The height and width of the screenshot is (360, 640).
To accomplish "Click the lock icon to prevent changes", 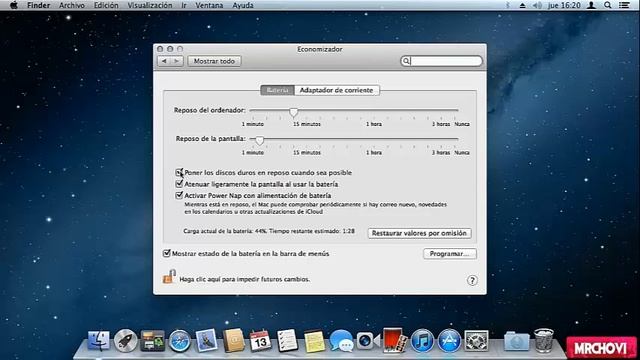I will [169, 276].
